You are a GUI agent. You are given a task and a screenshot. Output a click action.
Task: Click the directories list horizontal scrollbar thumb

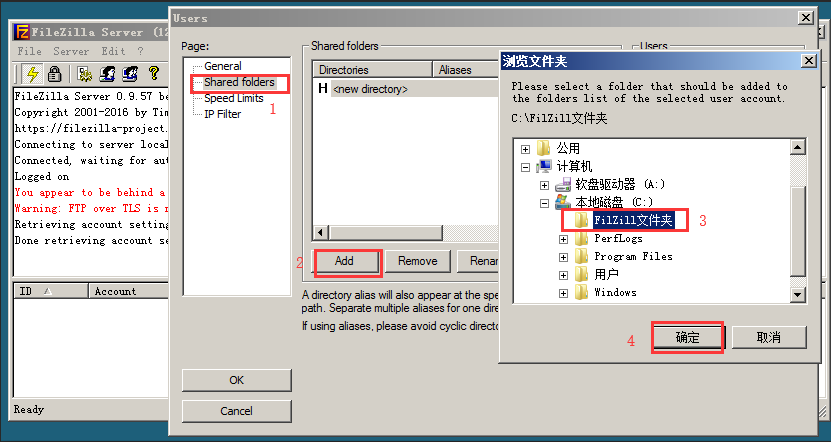point(385,233)
